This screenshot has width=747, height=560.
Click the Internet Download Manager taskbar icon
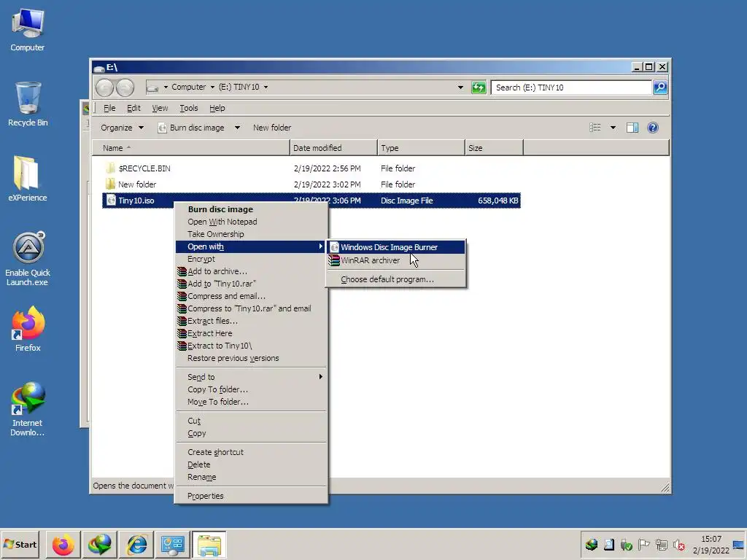(99, 544)
